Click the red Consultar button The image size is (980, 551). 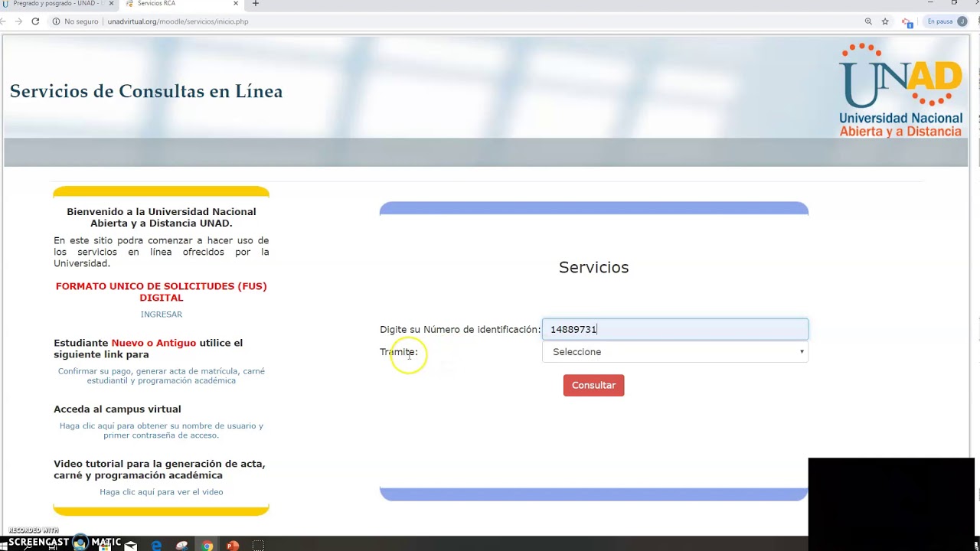click(x=593, y=385)
